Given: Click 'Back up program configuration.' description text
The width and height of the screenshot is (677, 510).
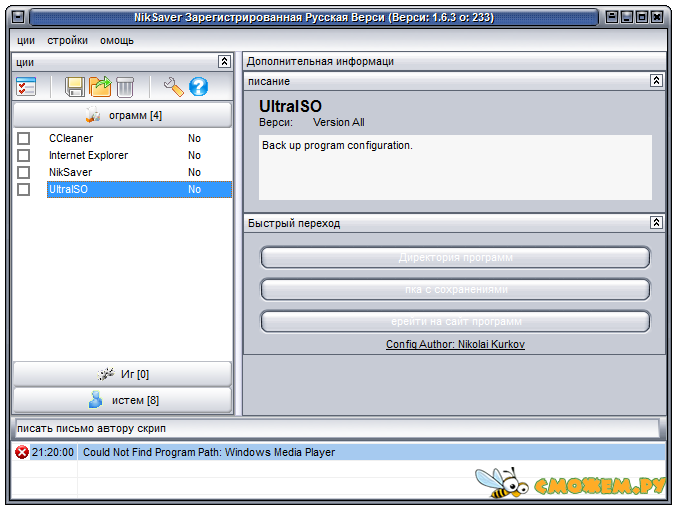Looking at the screenshot, I should pyautogui.click(x=337, y=146).
